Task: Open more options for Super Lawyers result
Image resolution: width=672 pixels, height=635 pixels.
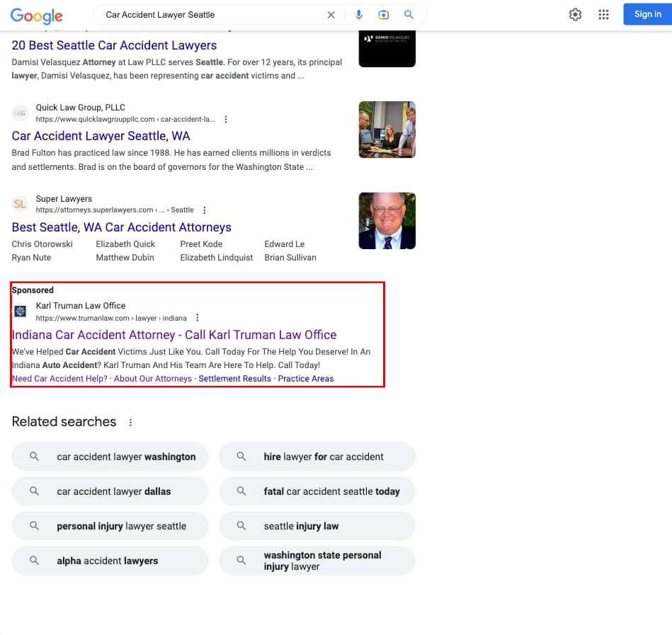Action: click(205, 210)
